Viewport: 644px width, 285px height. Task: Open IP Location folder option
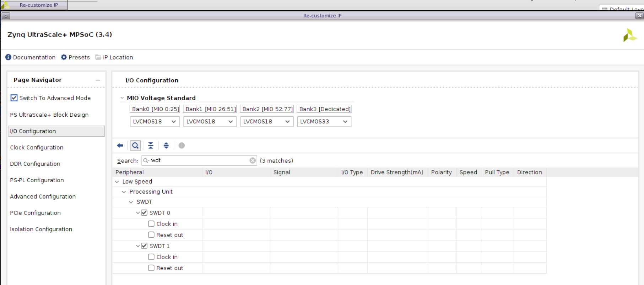click(x=114, y=57)
